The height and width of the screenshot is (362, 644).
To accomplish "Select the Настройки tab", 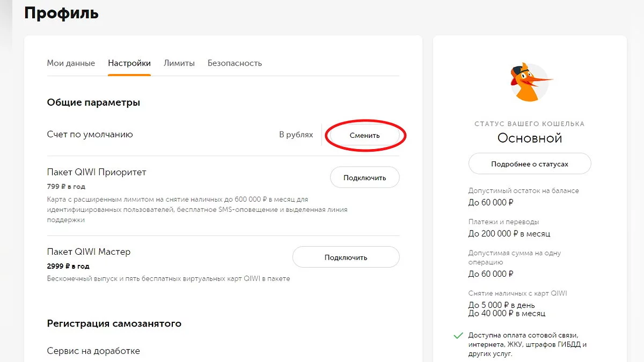I will pyautogui.click(x=129, y=63).
